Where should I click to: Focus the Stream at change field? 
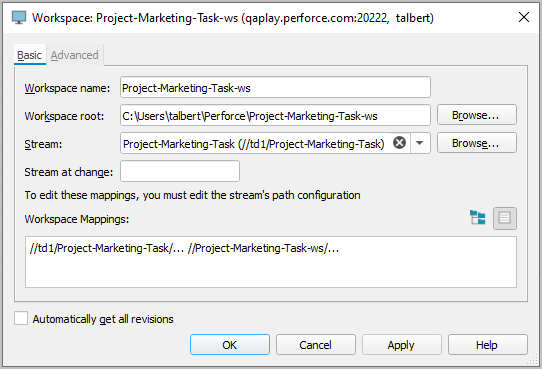click(180, 171)
